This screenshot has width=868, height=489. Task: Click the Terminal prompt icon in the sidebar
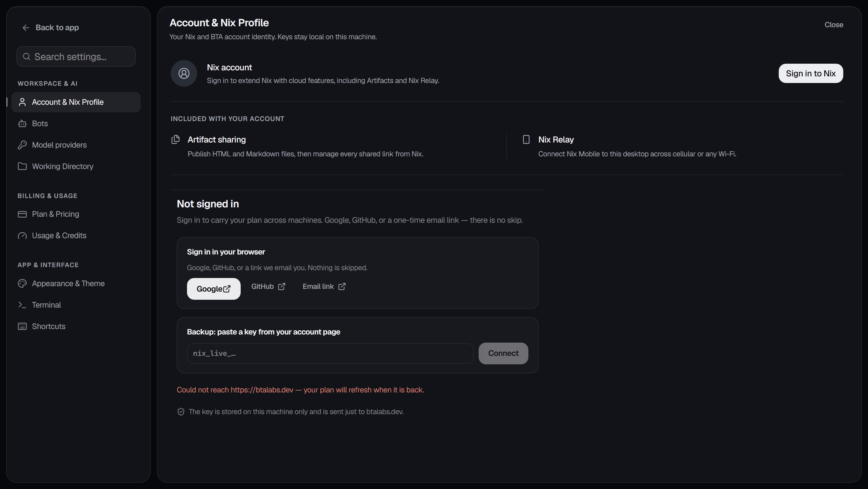coord(22,305)
